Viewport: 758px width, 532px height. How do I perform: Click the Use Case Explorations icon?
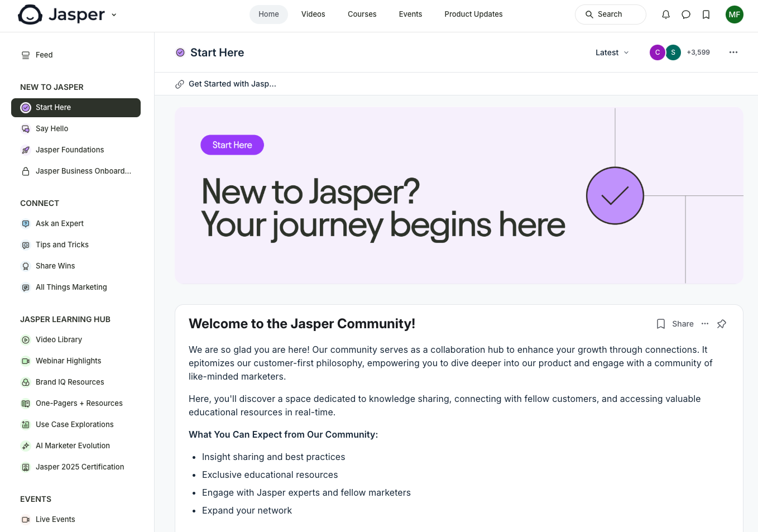click(26, 425)
